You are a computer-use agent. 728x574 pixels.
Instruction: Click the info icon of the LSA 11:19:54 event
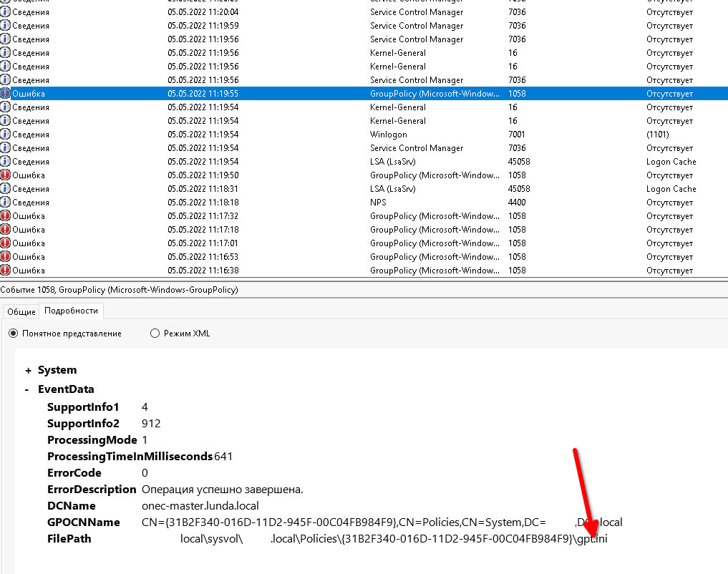tap(5, 162)
